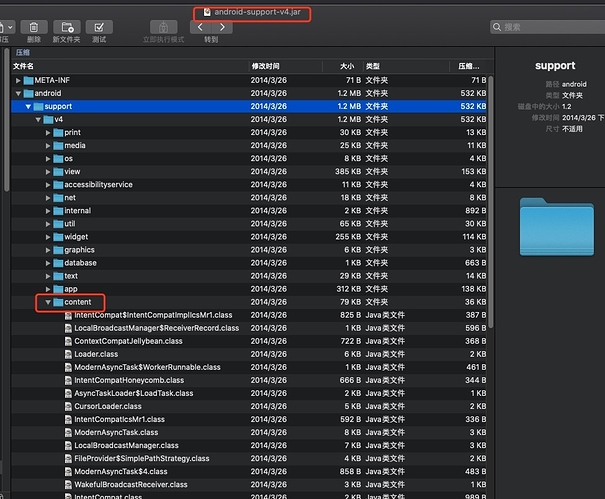
Task: Expand the print folder
Action: click(48, 133)
